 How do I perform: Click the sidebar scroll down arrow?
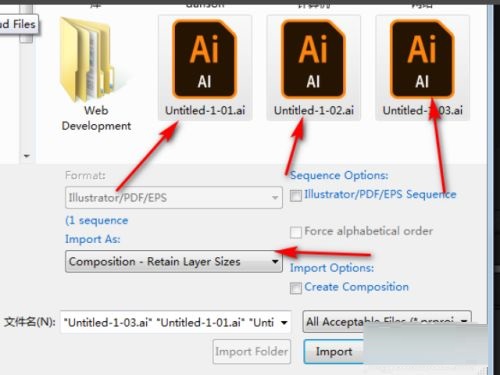(x=27, y=156)
